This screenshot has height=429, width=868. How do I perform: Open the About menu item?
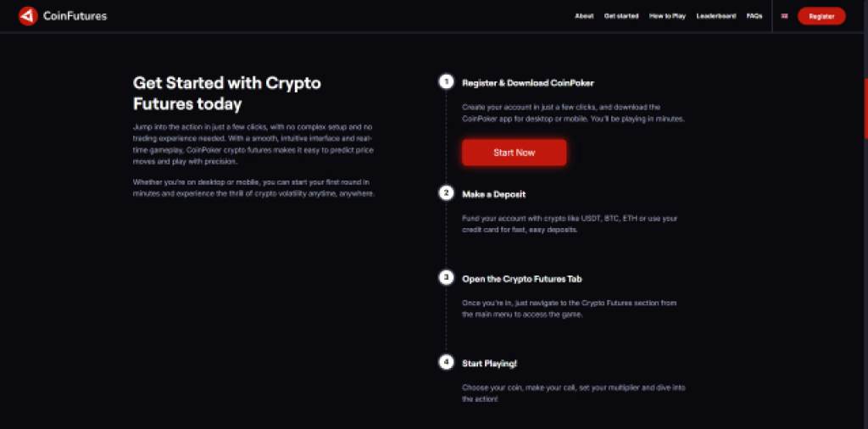click(584, 16)
